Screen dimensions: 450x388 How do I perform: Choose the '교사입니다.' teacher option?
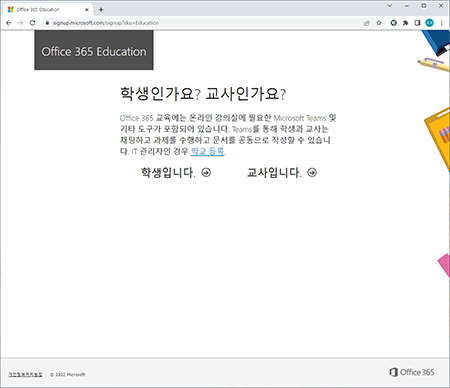click(x=282, y=172)
